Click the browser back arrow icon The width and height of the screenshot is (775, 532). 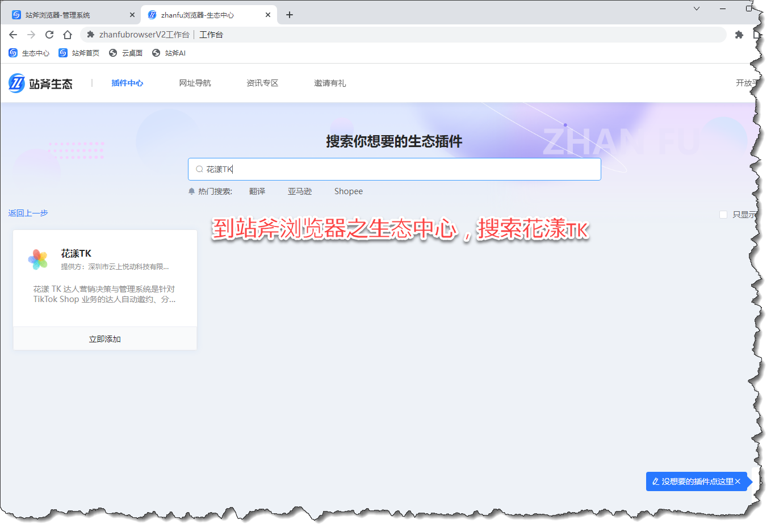click(x=13, y=35)
